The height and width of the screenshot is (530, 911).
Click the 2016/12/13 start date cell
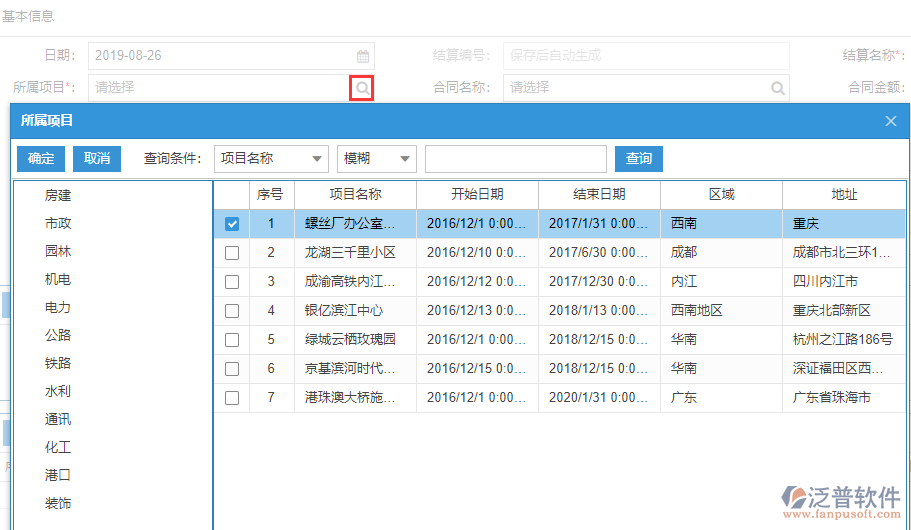click(476, 311)
